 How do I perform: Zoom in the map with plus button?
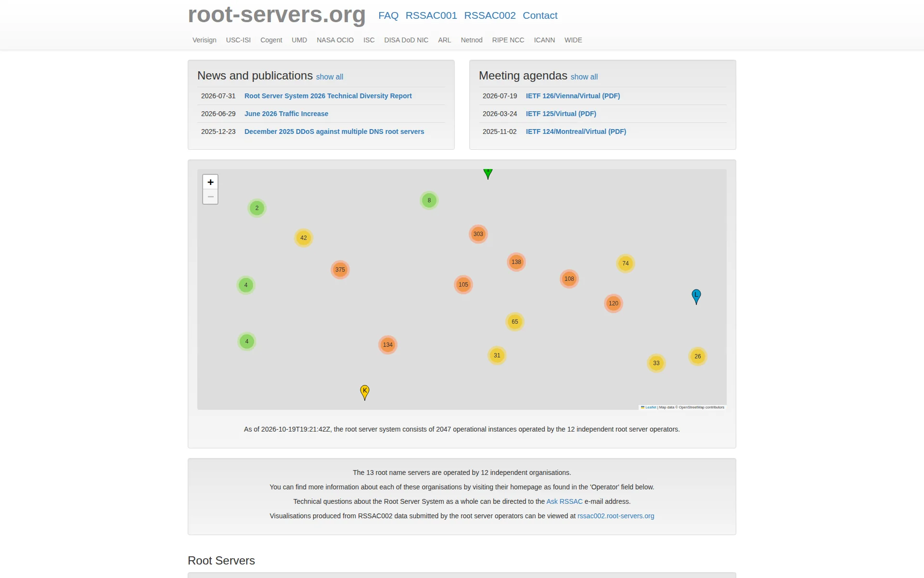210,182
